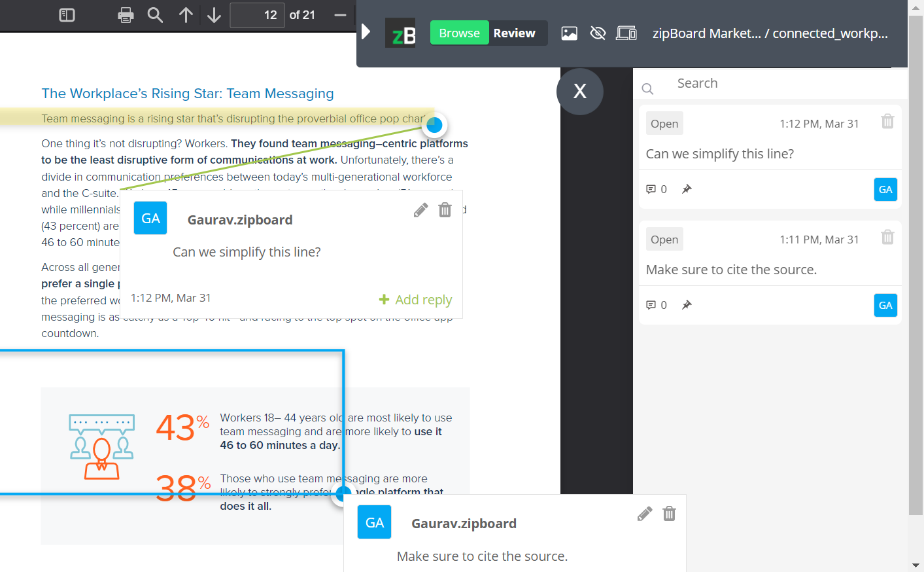
Task: Close the annotation overlay with the X button
Action: point(579,92)
